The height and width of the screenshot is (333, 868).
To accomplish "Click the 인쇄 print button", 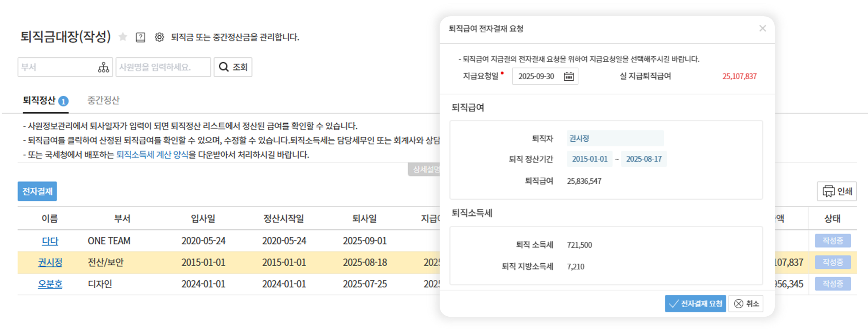I will point(837,191).
